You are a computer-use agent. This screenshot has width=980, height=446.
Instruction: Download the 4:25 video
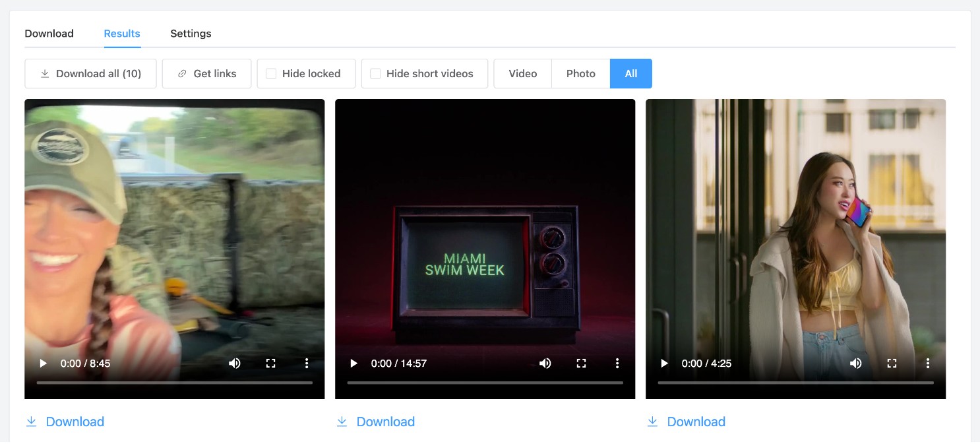[x=686, y=422]
